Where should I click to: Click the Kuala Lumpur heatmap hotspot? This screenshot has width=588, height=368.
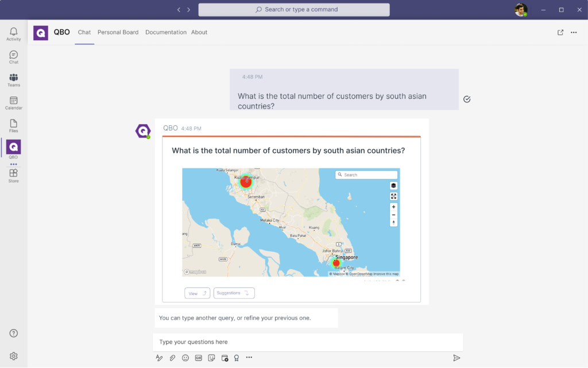pos(246,182)
